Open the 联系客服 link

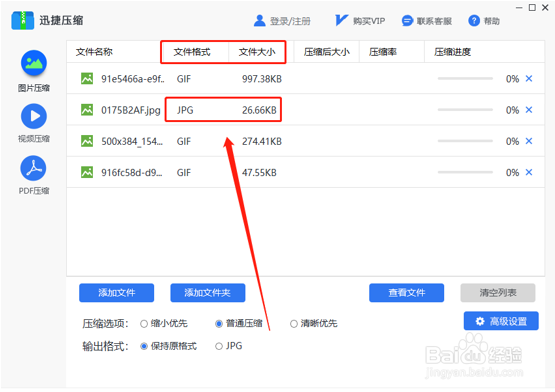coord(434,21)
